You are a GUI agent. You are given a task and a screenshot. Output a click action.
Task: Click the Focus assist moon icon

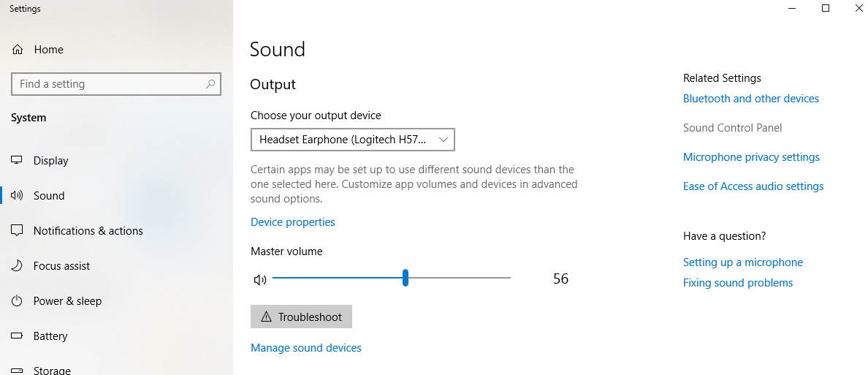tap(18, 266)
